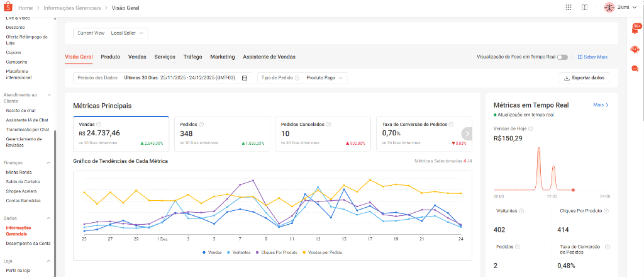
Task: Open the apps grid menu icon
Action: [569, 8]
